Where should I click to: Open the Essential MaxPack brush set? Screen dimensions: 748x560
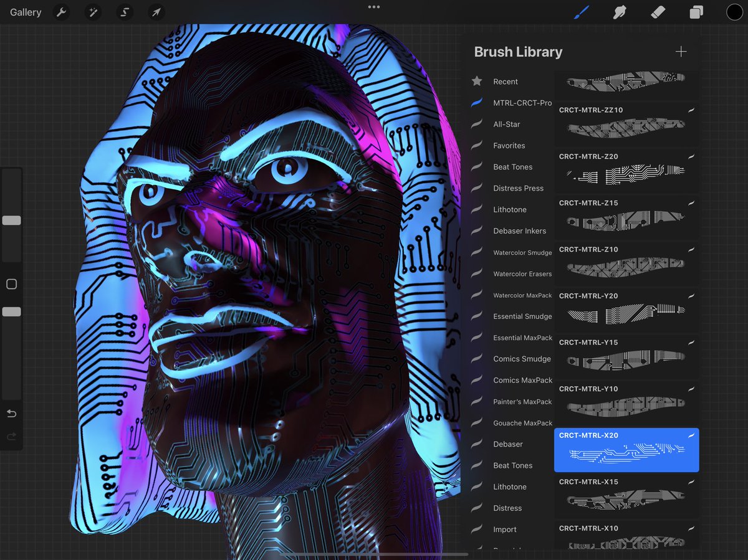coord(523,338)
